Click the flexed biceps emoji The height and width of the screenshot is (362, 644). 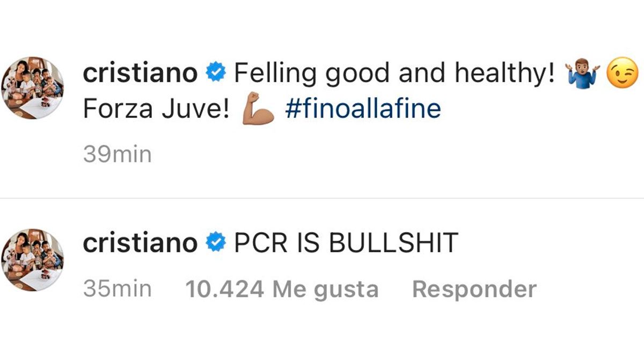pyautogui.click(x=258, y=109)
